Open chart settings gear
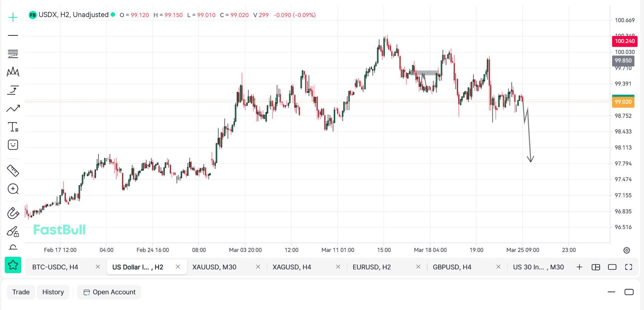Viewport: 644px width, 310px height. 627,250
